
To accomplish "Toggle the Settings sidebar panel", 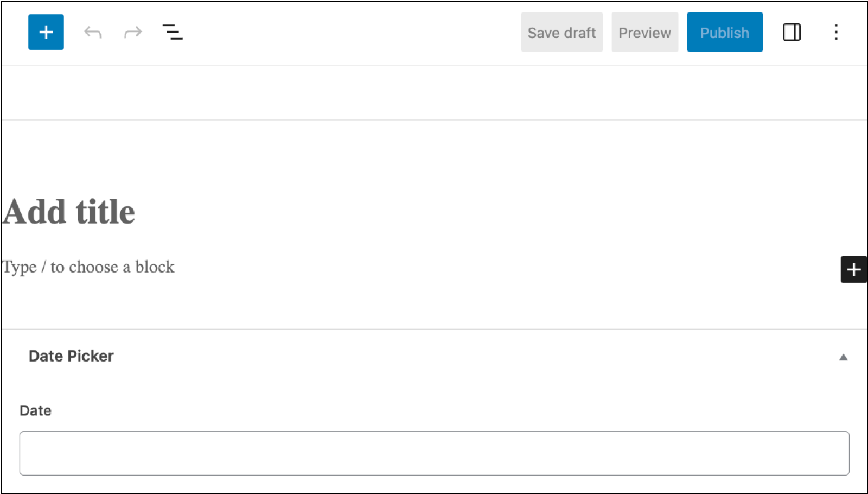I will click(x=792, y=33).
